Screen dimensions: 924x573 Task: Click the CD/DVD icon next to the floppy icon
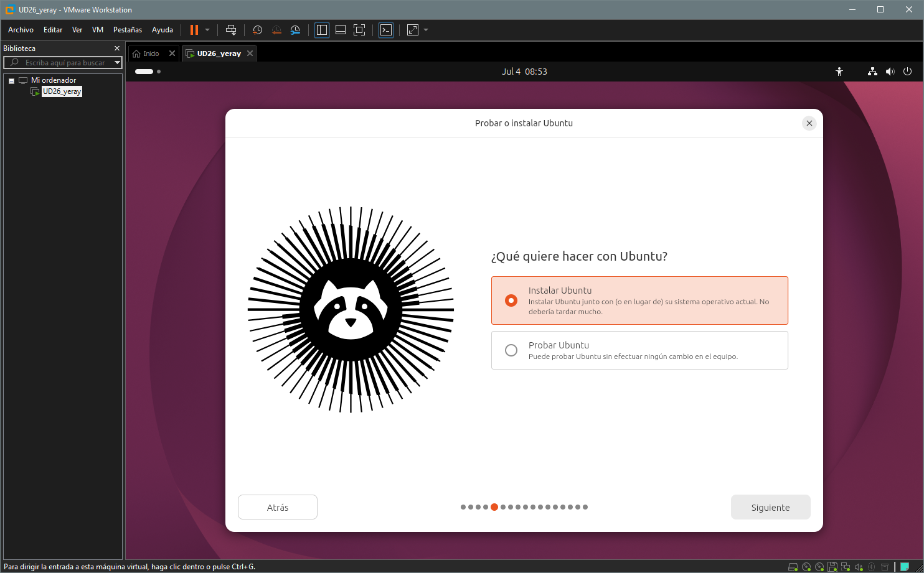tap(819, 567)
